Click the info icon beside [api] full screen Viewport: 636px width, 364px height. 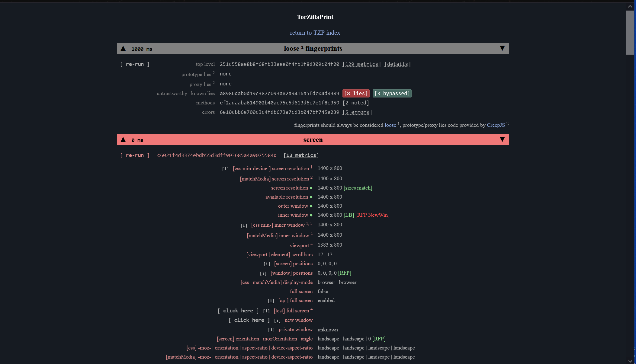pyautogui.click(x=271, y=301)
